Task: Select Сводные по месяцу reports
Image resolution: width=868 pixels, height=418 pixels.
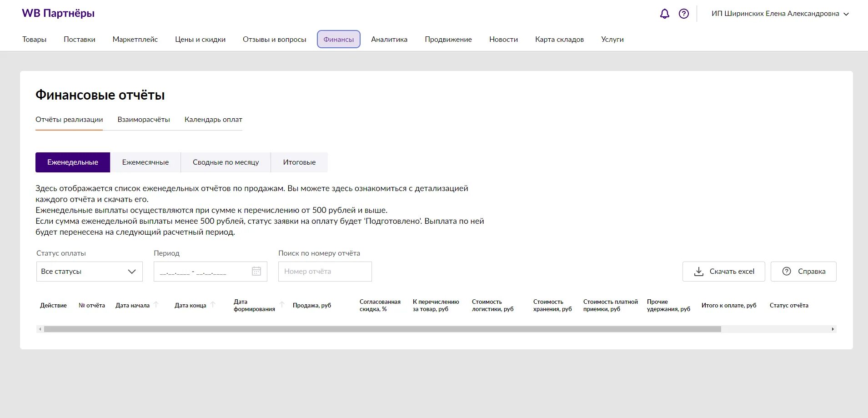Action: [x=226, y=162]
